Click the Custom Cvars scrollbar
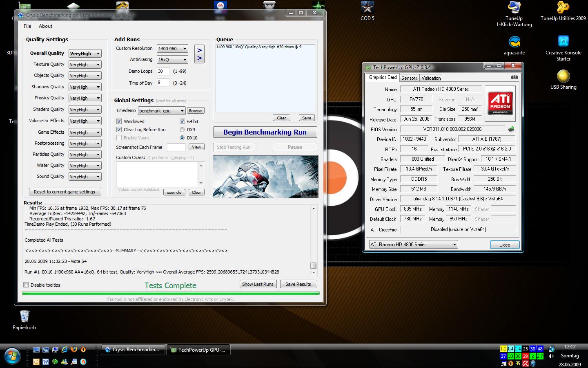Viewport: 588px width, 368px height. coord(201,174)
